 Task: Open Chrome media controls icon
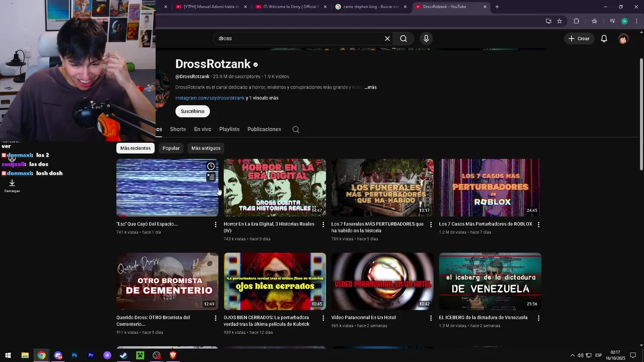(612, 21)
